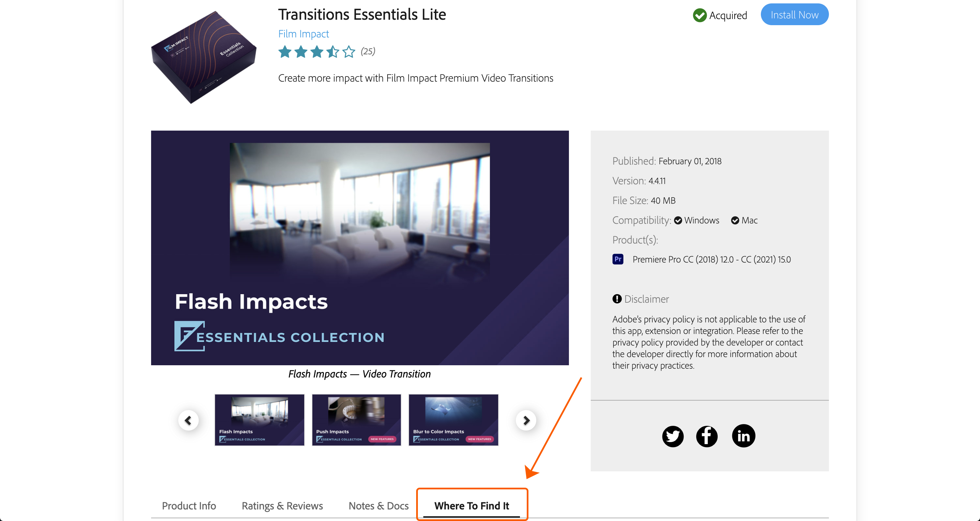Click the Twitter share icon
Image resolution: width=980 pixels, height=521 pixels.
673,435
